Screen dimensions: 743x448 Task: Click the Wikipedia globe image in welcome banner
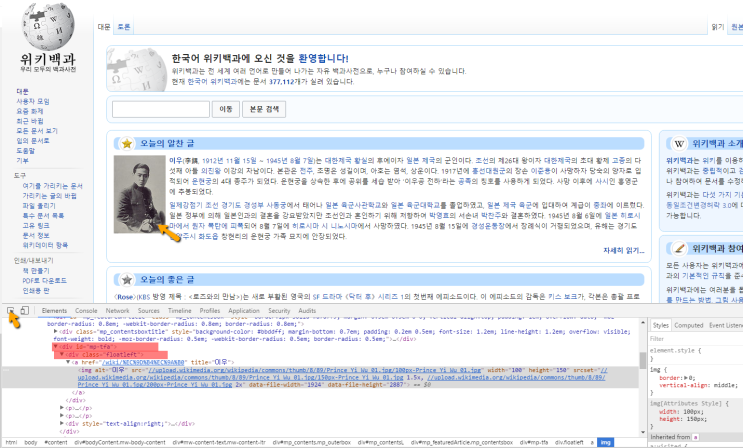(x=136, y=69)
